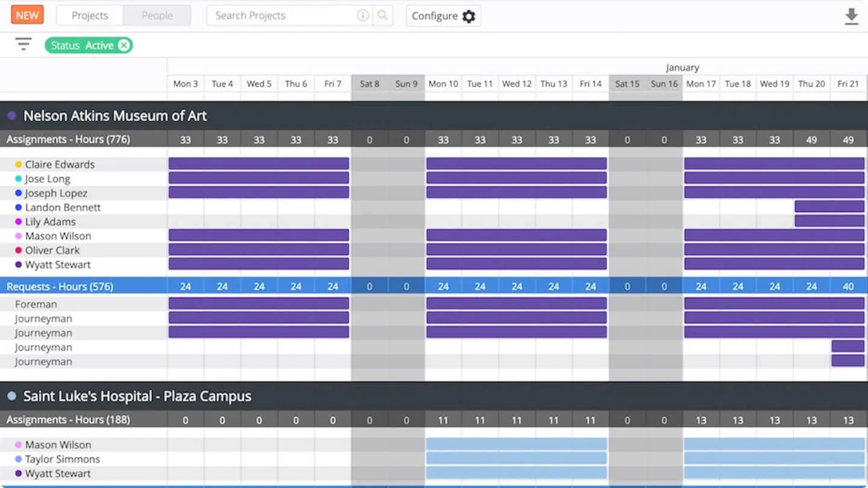Click the Configure gear icon

468,16
